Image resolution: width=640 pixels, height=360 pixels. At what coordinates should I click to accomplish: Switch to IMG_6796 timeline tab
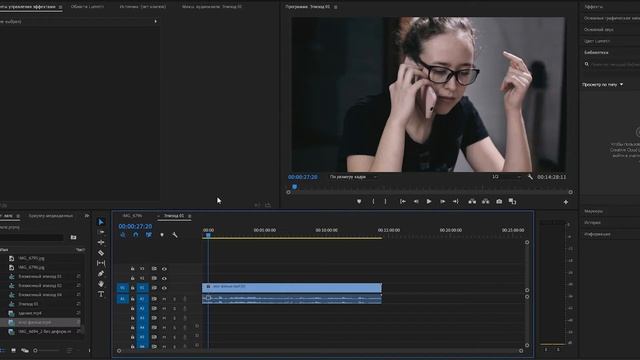[x=133, y=216]
